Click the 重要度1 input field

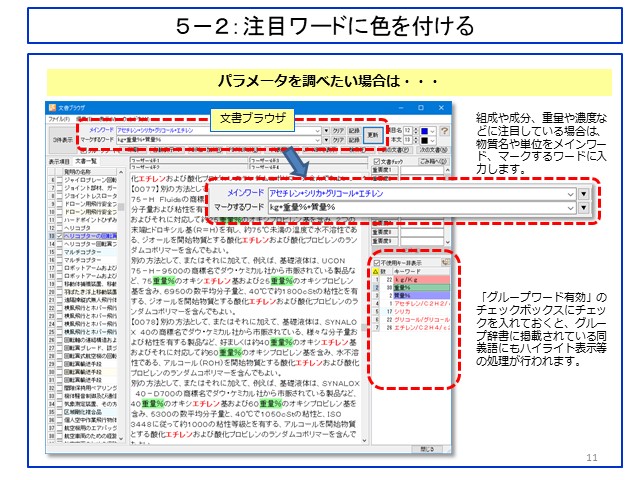[422, 169]
